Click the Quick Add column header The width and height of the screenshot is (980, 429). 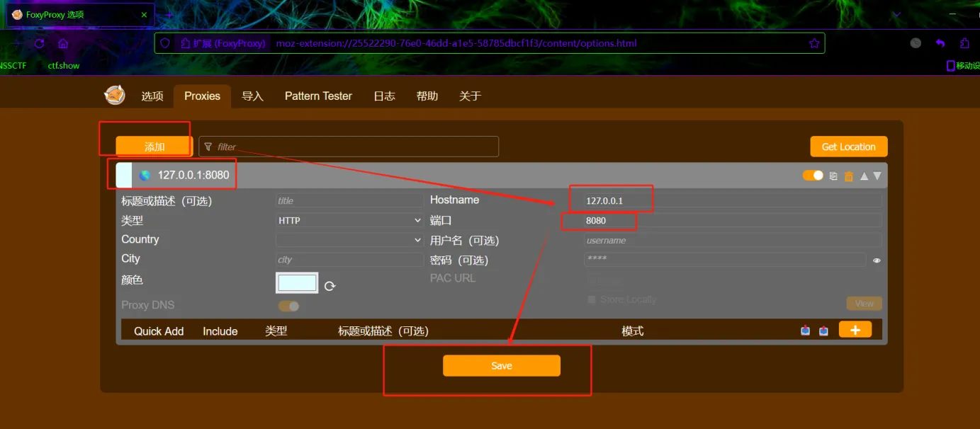point(159,331)
